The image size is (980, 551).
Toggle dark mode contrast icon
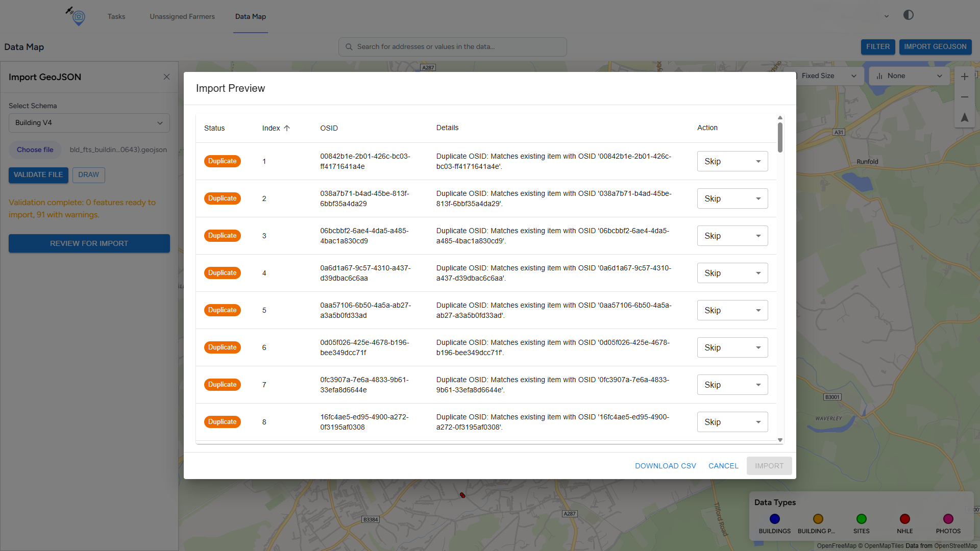click(x=908, y=15)
